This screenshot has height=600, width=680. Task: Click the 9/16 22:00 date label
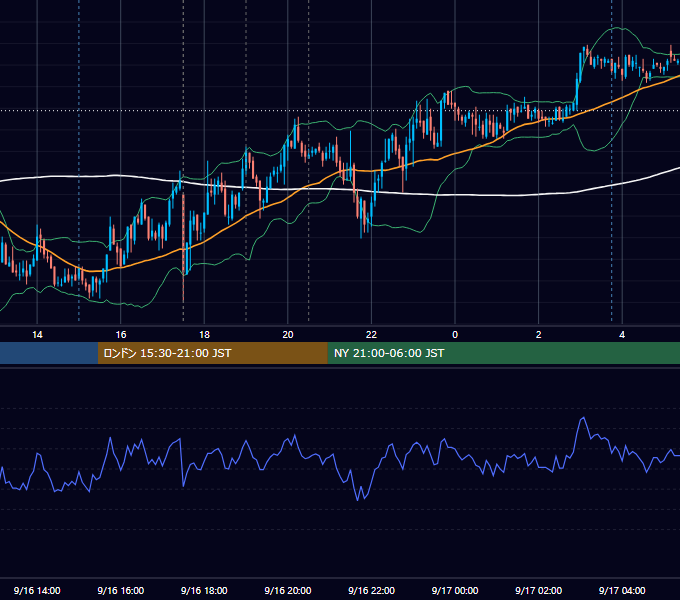371,590
